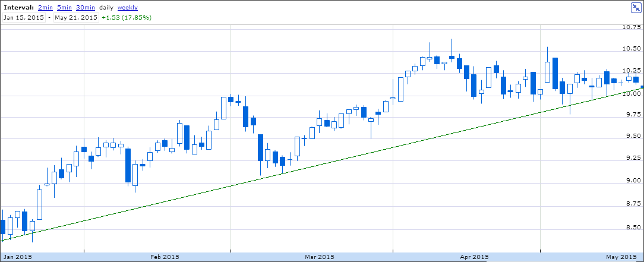Click the 8.50 price axis label
Image resolution: width=644 pixels, height=262 pixels.
(x=633, y=227)
